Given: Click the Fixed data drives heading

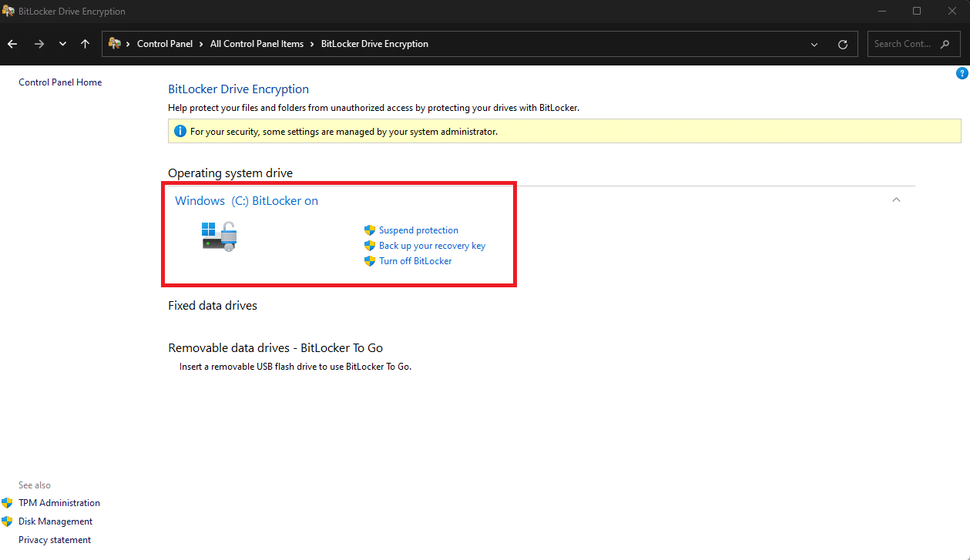Looking at the screenshot, I should (x=213, y=306).
